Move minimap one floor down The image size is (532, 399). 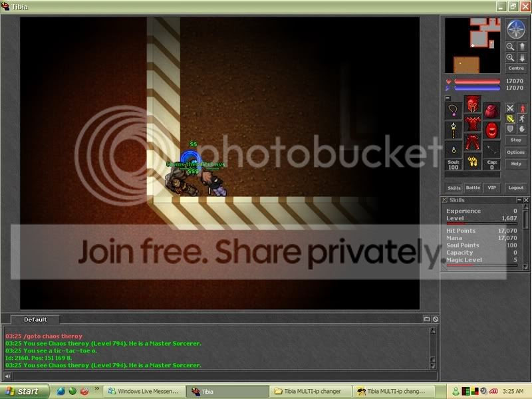[x=522, y=58]
